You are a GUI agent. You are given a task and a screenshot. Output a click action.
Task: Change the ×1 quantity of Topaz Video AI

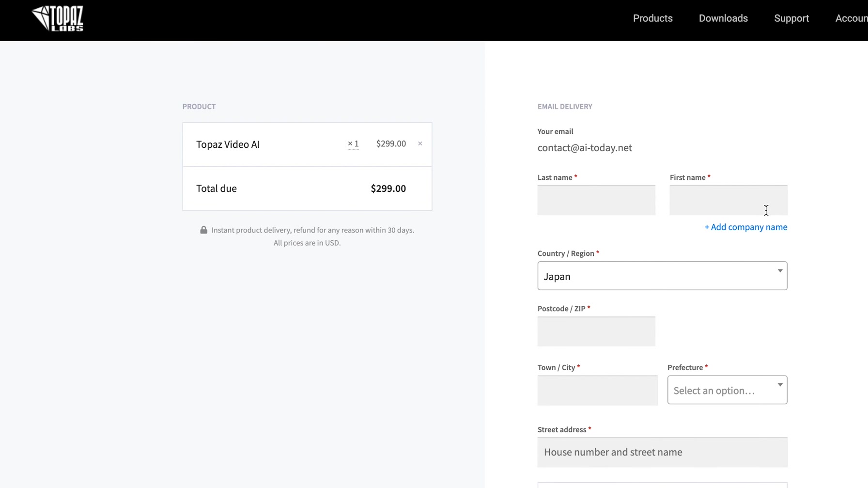353,144
